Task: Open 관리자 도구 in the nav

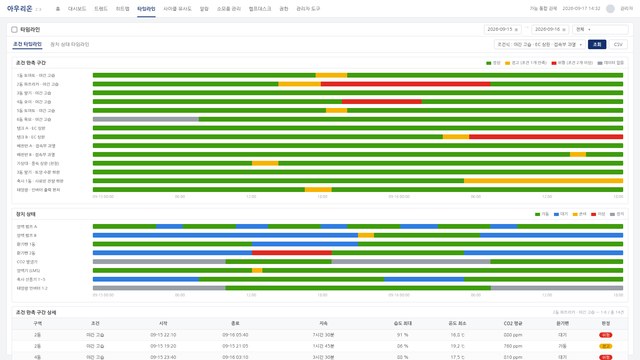Action: pos(308,9)
